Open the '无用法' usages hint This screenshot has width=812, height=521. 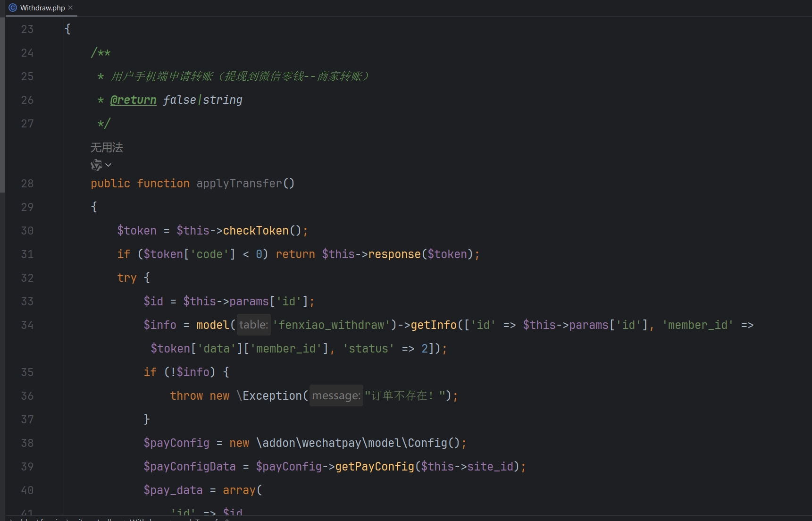107,148
